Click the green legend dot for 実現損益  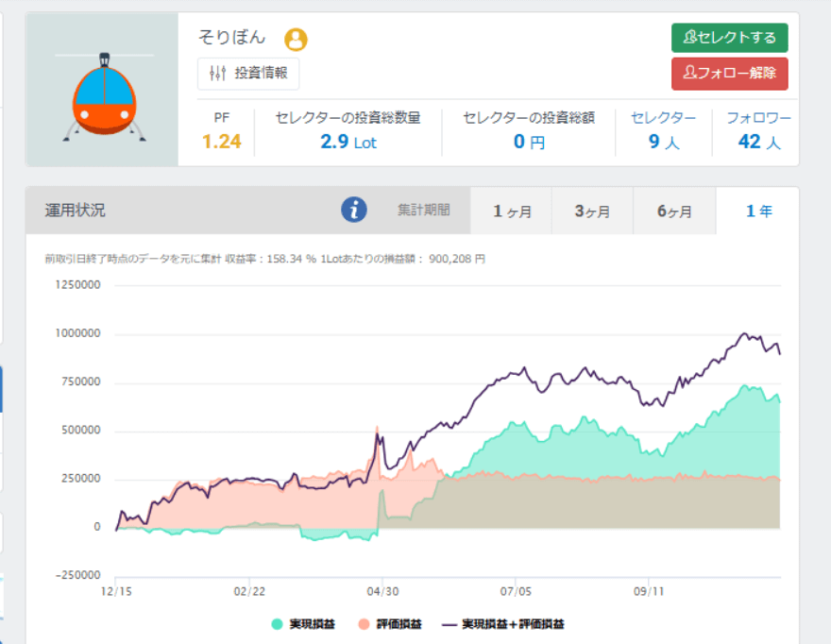(277, 624)
